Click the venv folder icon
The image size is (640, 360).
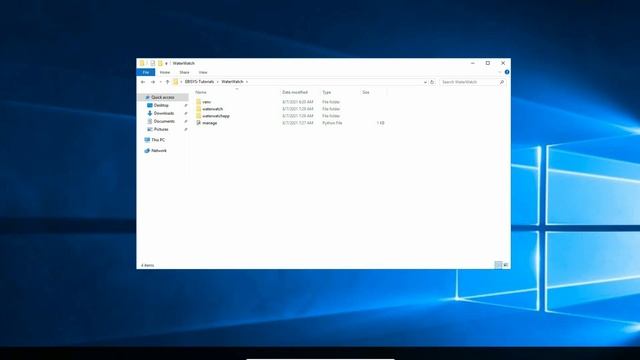[198, 102]
